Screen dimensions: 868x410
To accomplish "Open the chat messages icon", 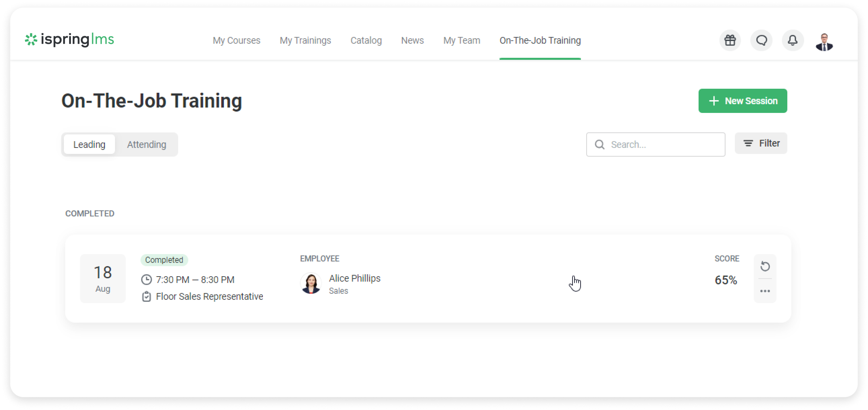I will pyautogui.click(x=761, y=40).
